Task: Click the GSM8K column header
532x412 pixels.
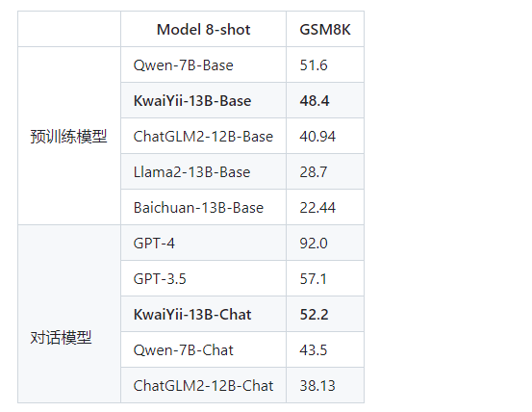Action: [325, 30]
